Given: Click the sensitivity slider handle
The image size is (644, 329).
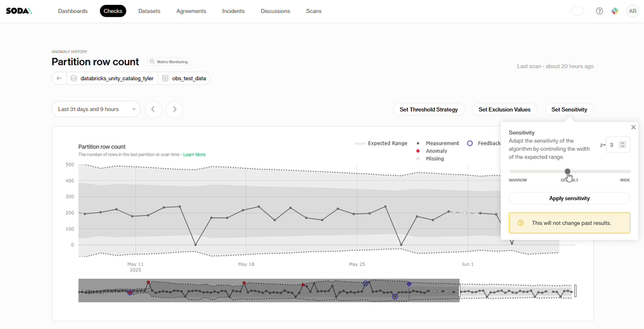Looking at the screenshot, I should pyautogui.click(x=567, y=171).
